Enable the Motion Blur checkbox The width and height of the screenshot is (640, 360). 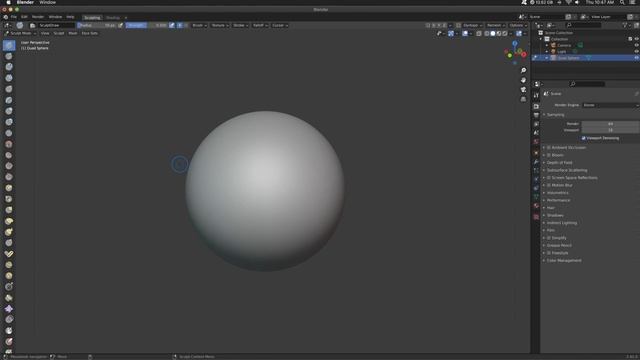click(x=549, y=185)
